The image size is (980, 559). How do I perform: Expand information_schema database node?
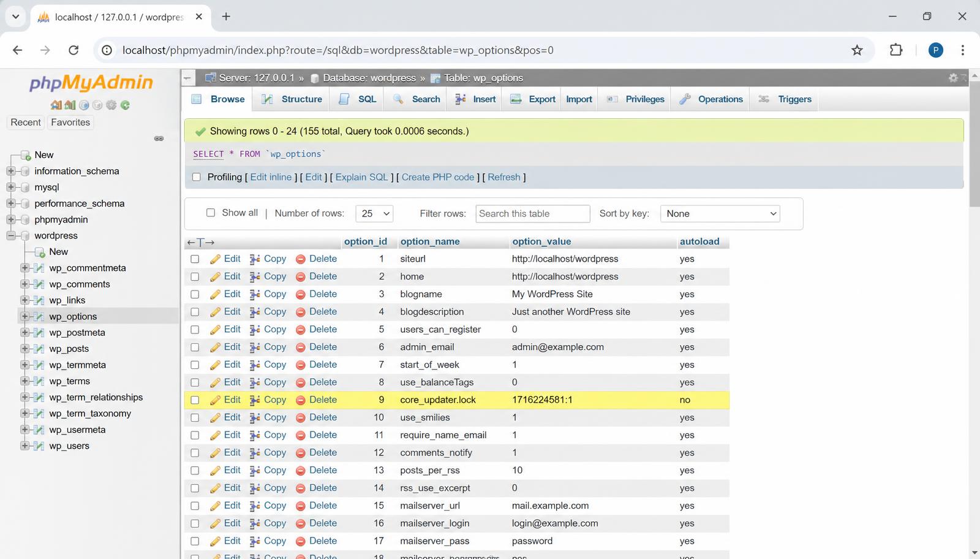point(10,171)
